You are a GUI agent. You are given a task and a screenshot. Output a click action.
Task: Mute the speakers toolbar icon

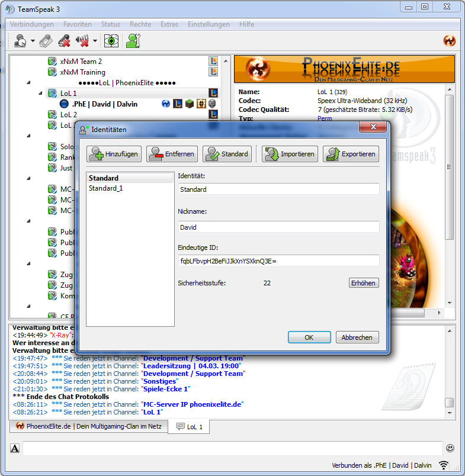click(x=82, y=41)
